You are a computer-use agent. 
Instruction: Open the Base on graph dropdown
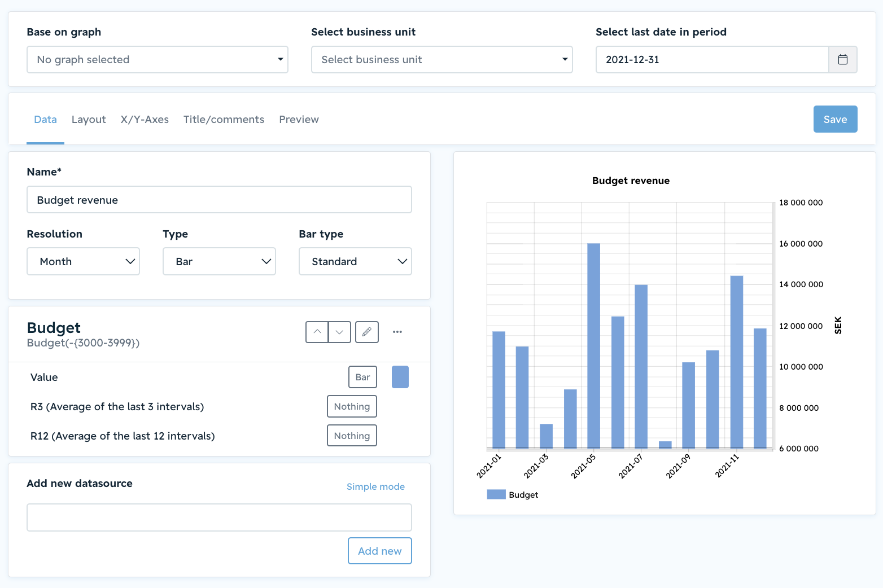click(158, 59)
